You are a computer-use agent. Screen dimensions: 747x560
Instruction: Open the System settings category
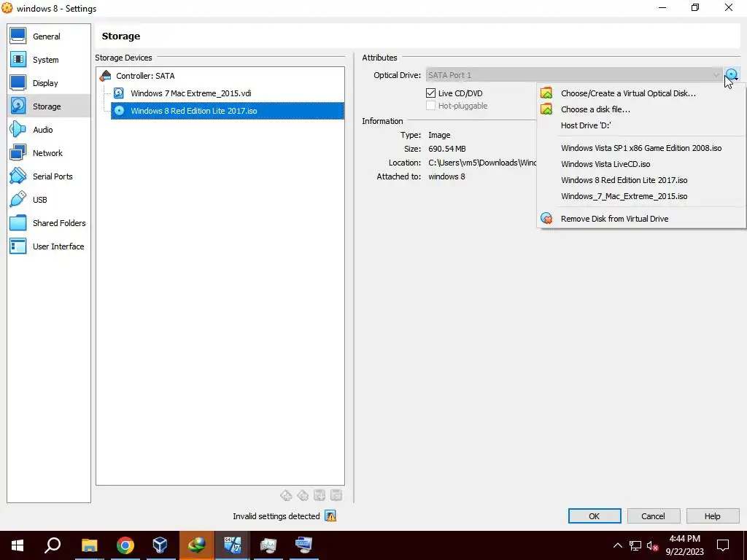49,60
